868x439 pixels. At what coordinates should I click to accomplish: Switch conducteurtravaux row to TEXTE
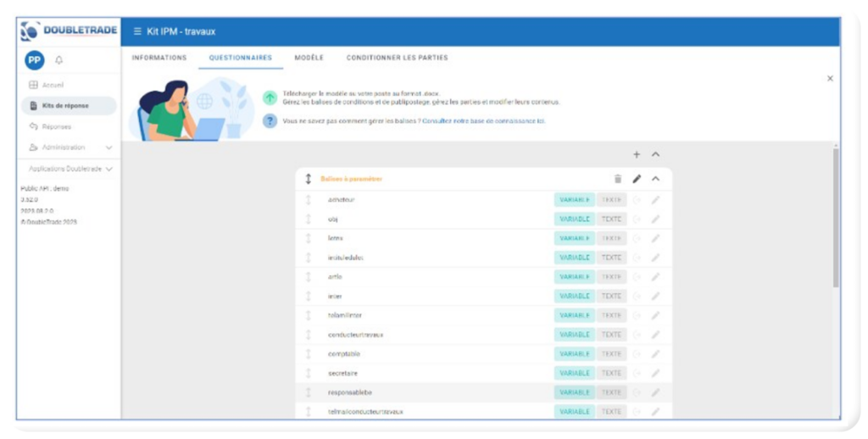click(611, 335)
